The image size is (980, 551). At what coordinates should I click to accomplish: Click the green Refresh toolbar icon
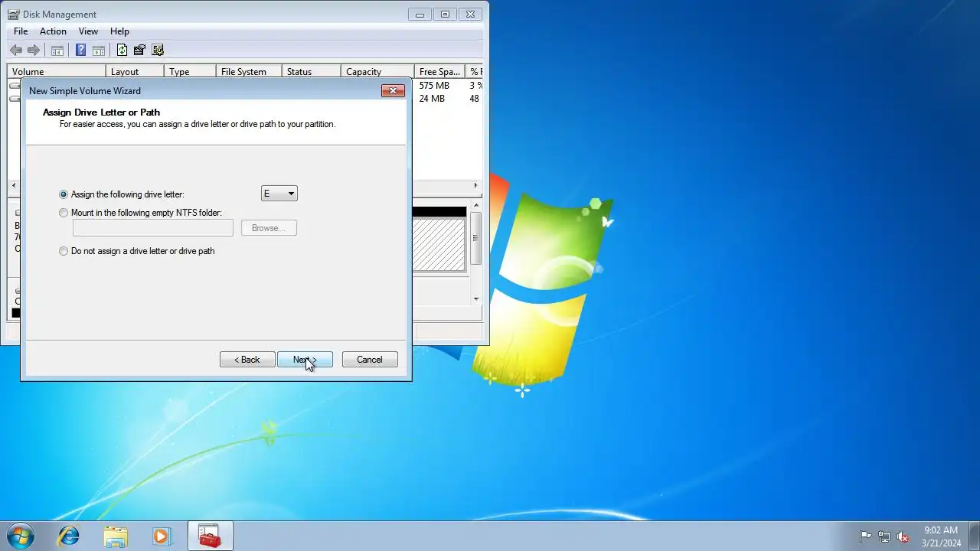point(122,51)
